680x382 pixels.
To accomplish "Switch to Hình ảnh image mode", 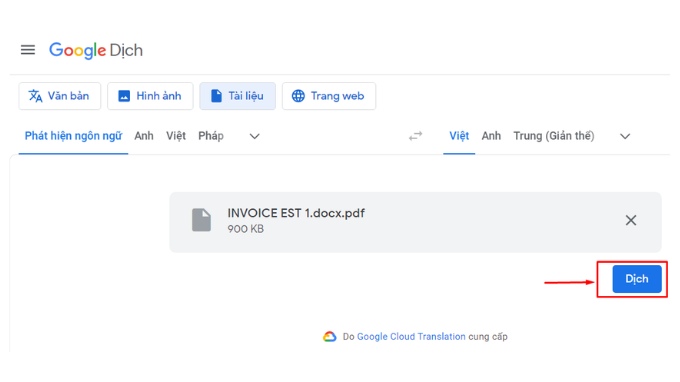I will pos(150,96).
